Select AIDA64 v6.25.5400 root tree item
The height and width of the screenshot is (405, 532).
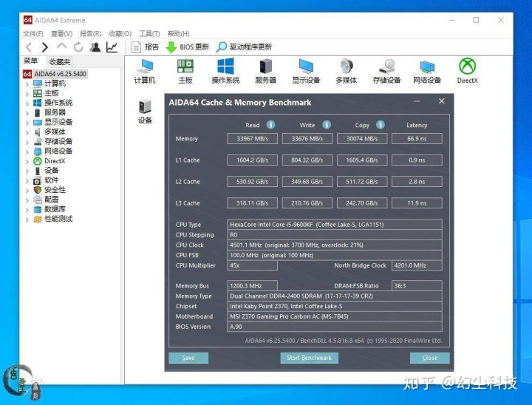[x=55, y=74]
